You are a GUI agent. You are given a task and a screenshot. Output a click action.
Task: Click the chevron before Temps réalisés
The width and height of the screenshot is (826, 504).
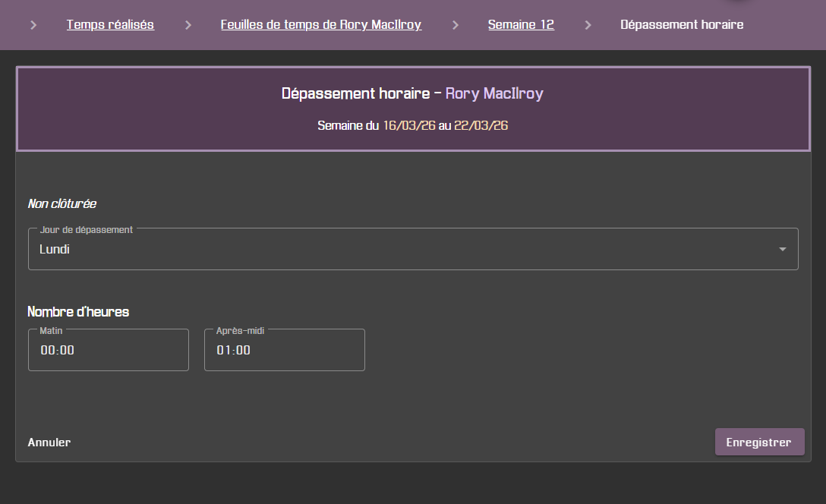33,25
